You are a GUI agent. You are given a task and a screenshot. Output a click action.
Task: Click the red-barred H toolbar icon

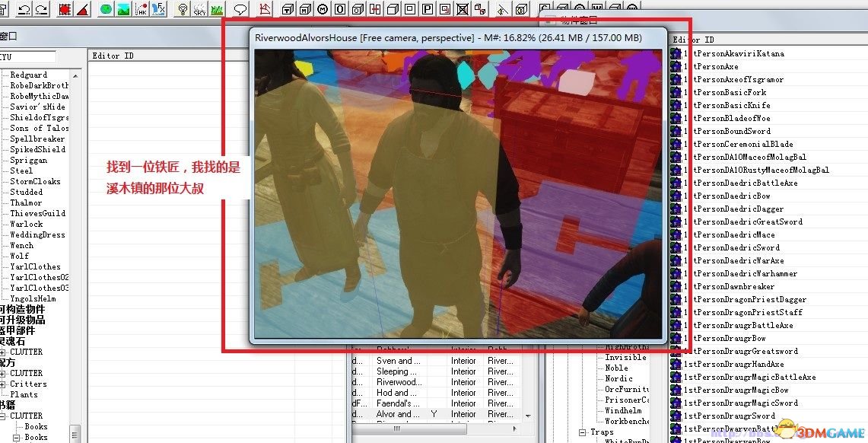(x=375, y=9)
